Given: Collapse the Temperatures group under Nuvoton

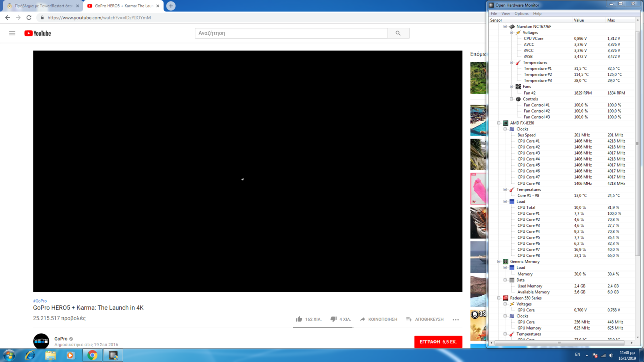Looking at the screenshot, I should (512, 62).
